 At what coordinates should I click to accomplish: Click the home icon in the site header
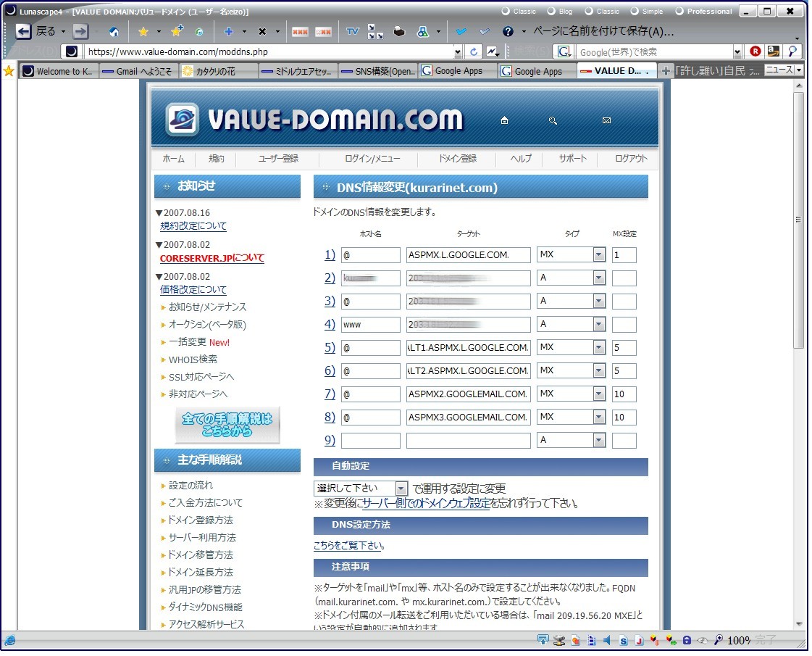504,120
